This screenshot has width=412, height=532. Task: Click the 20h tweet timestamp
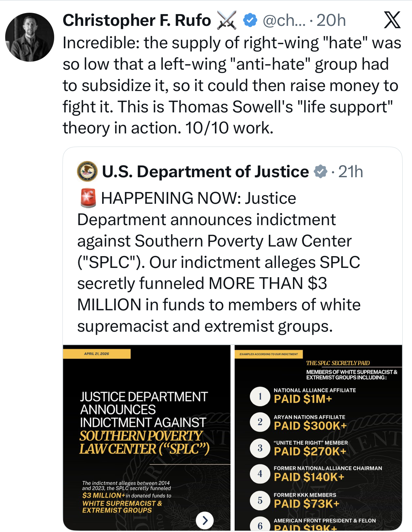(331, 20)
